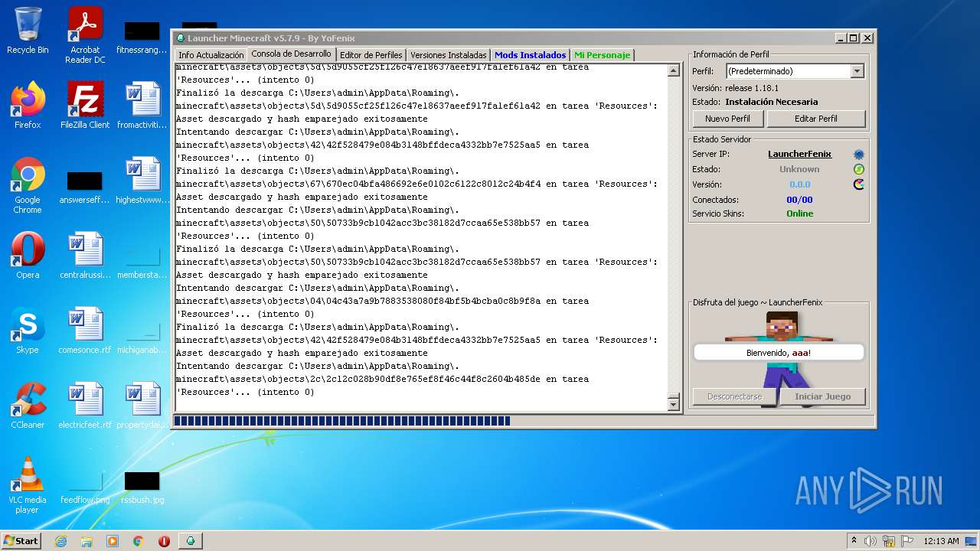Show hidden tray icons arrow

point(854,540)
